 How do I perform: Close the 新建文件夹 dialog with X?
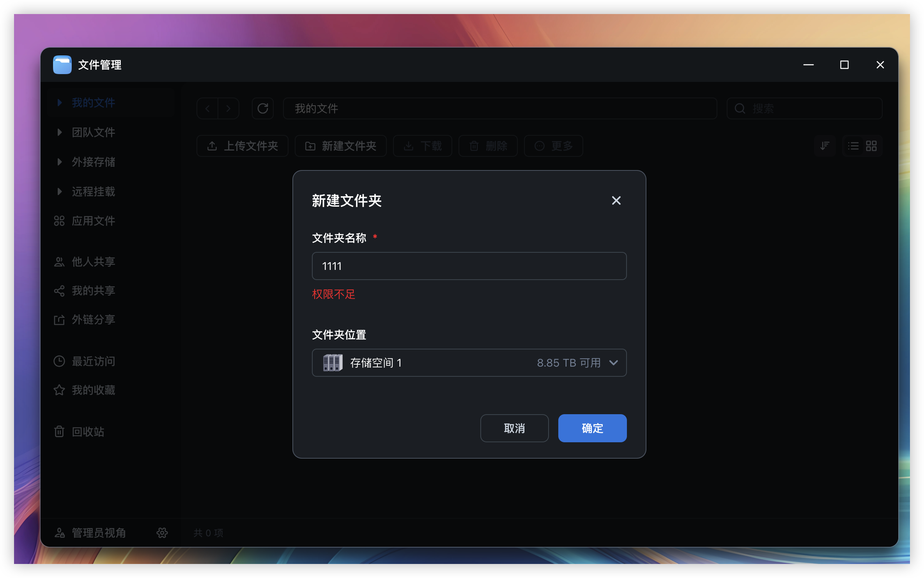coord(616,200)
